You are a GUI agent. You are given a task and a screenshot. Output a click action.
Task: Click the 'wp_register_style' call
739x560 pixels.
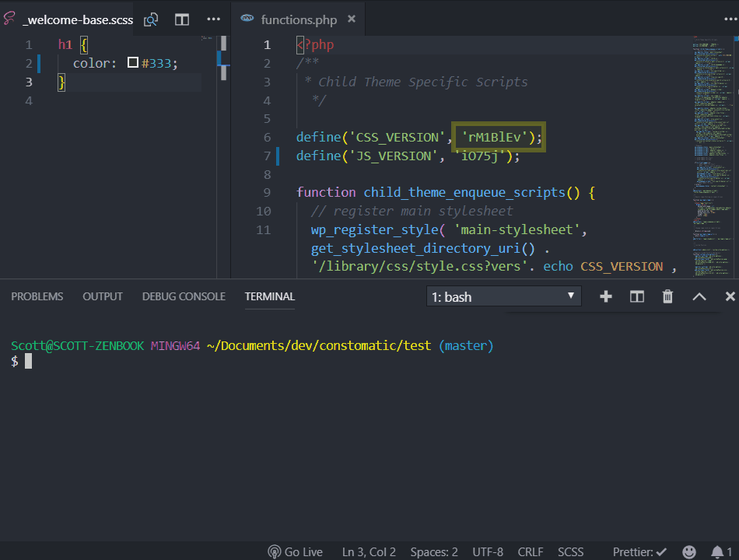(374, 230)
